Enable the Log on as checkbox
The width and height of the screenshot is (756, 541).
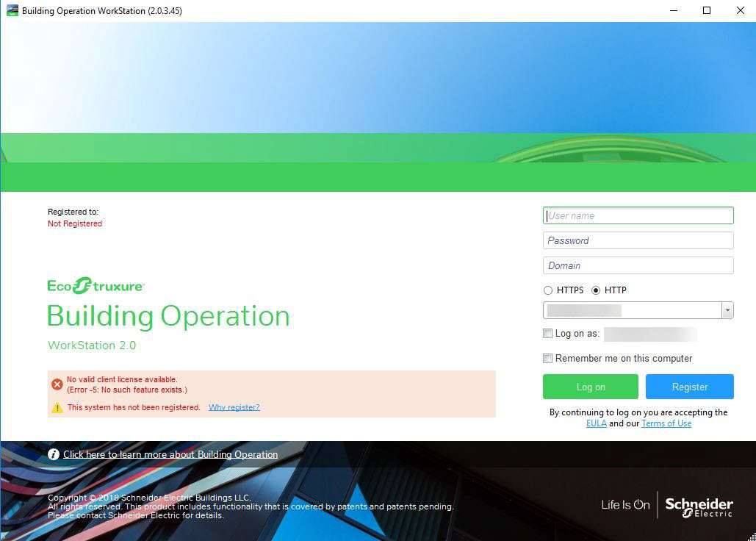pyautogui.click(x=548, y=333)
